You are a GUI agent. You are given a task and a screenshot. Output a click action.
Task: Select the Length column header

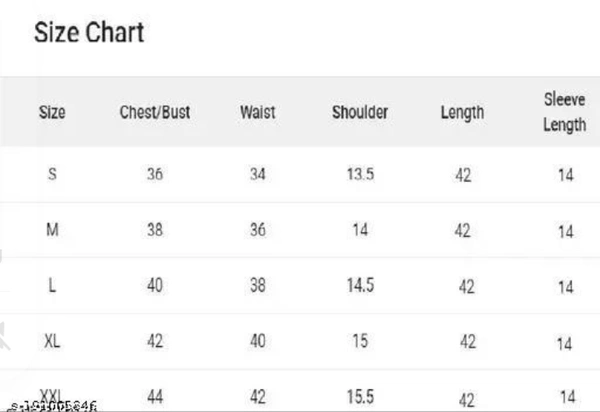462,113
